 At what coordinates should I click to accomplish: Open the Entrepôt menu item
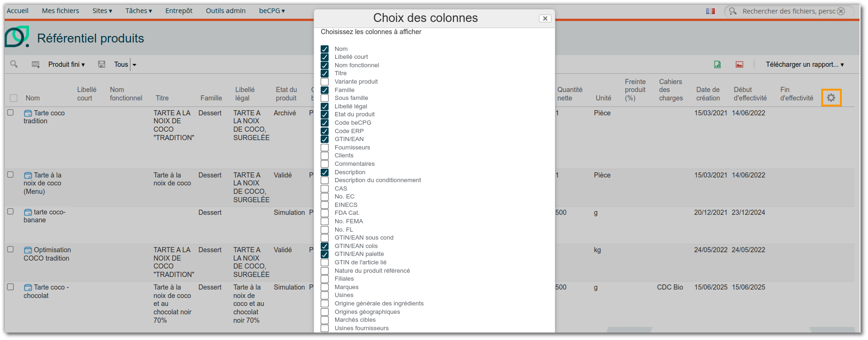click(179, 11)
